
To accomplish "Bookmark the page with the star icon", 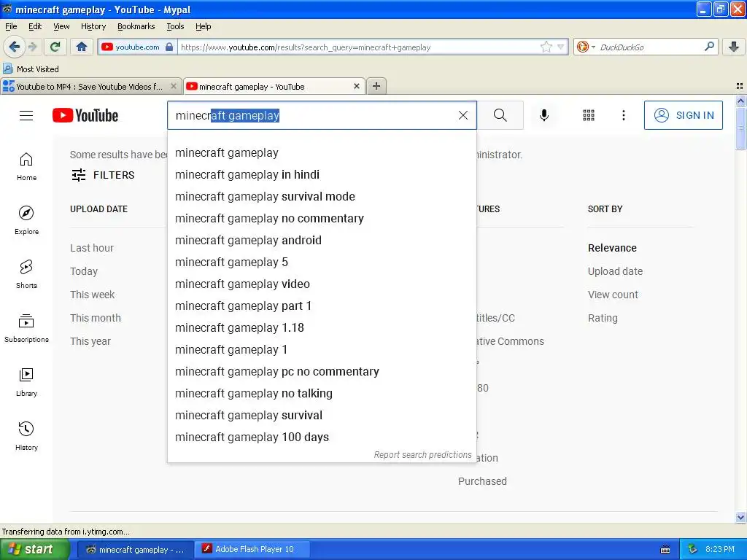I will click(x=546, y=47).
